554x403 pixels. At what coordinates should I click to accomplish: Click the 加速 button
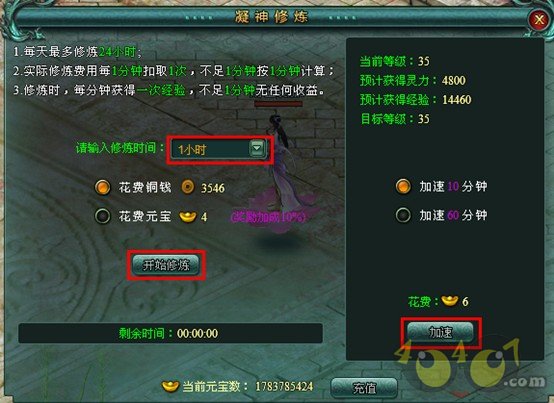click(441, 332)
